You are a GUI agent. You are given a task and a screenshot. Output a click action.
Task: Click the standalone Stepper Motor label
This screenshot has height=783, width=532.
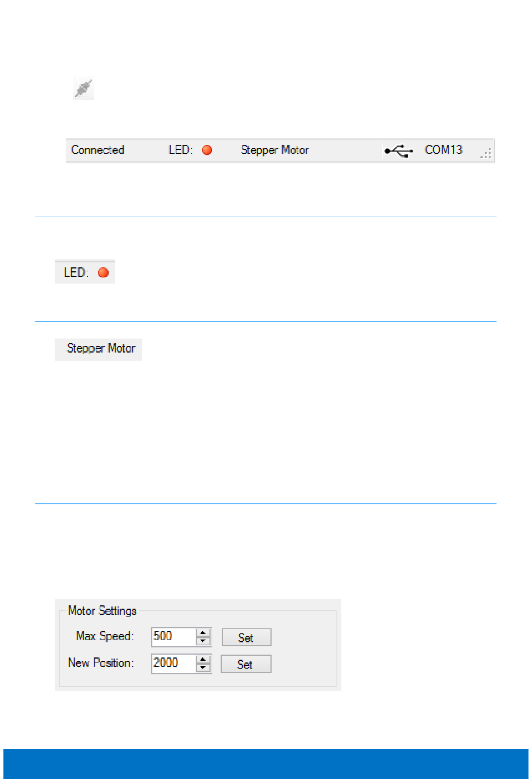(101, 349)
